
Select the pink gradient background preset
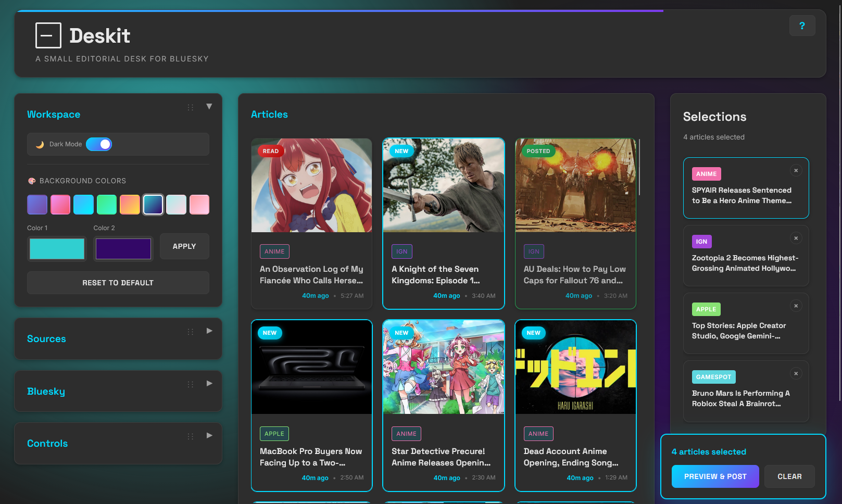tap(60, 205)
